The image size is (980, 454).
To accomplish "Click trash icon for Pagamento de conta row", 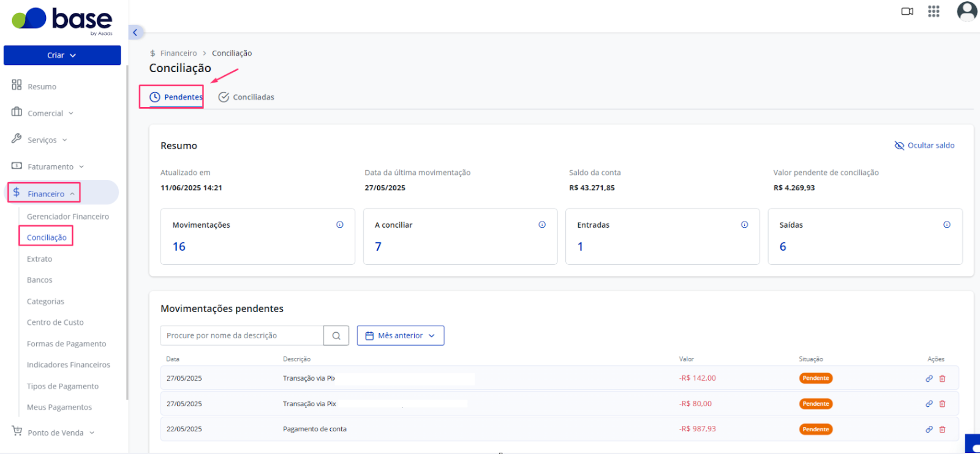I will pos(943,430).
